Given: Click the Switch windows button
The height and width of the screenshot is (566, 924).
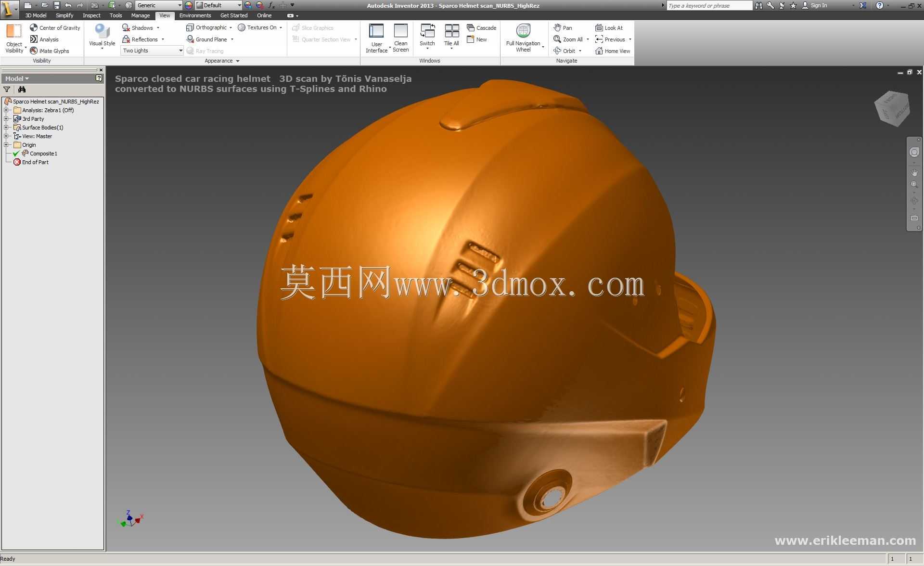Looking at the screenshot, I should (427, 37).
